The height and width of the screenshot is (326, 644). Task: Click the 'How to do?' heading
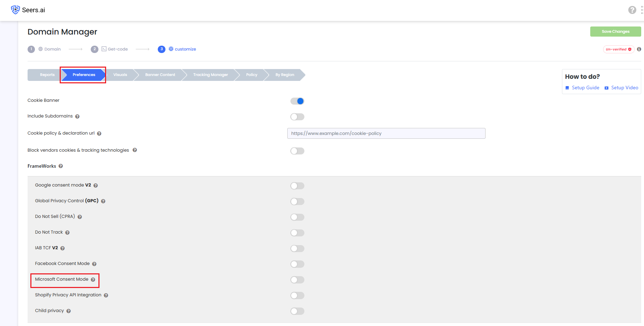click(x=582, y=77)
